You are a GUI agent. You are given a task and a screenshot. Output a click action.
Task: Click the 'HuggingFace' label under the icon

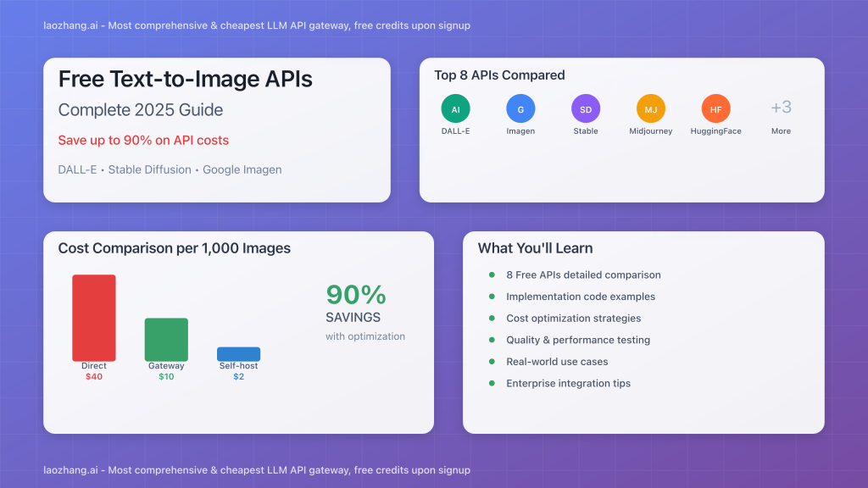(715, 131)
